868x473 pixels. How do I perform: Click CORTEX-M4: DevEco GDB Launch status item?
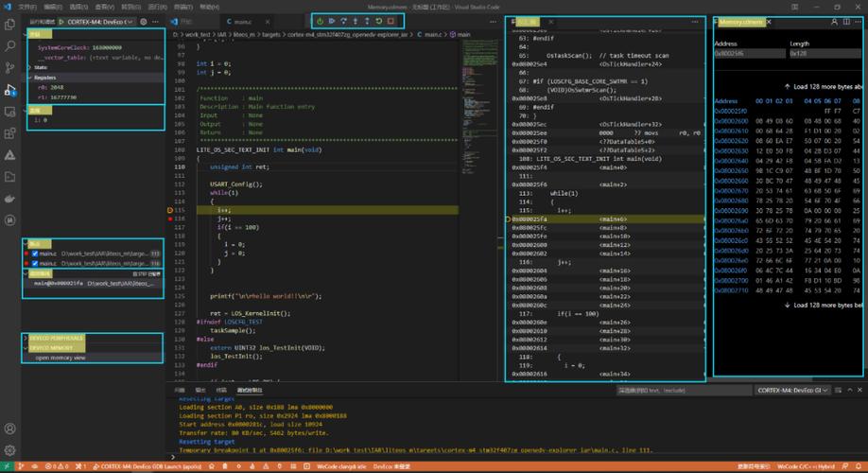[x=147, y=466]
